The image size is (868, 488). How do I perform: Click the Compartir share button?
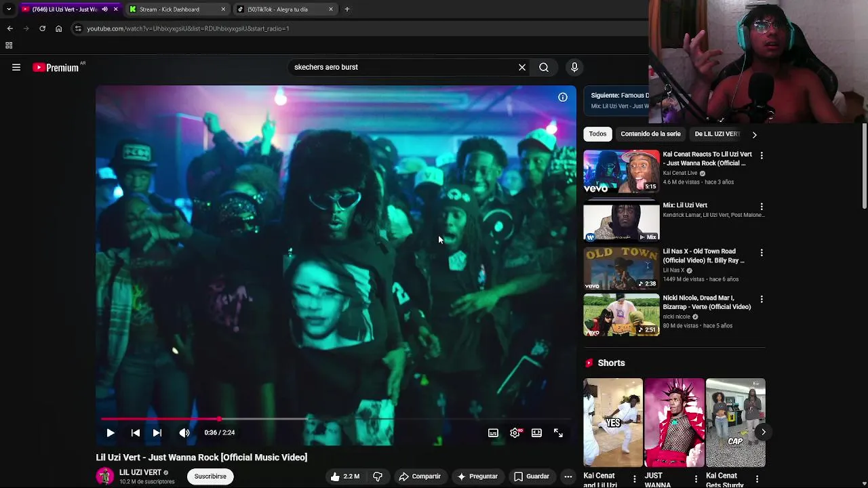pos(420,476)
